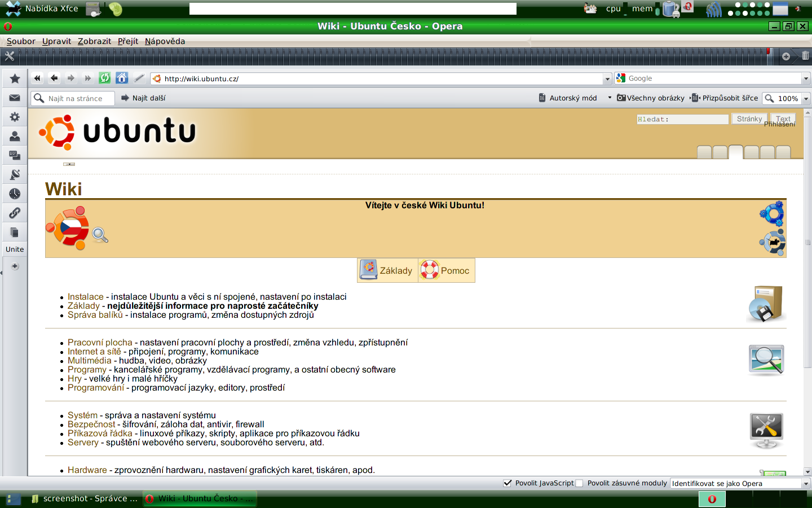812x508 pixels.
Task: Open the Chat panel in sidebar
Action: click(x=15, y=155)
